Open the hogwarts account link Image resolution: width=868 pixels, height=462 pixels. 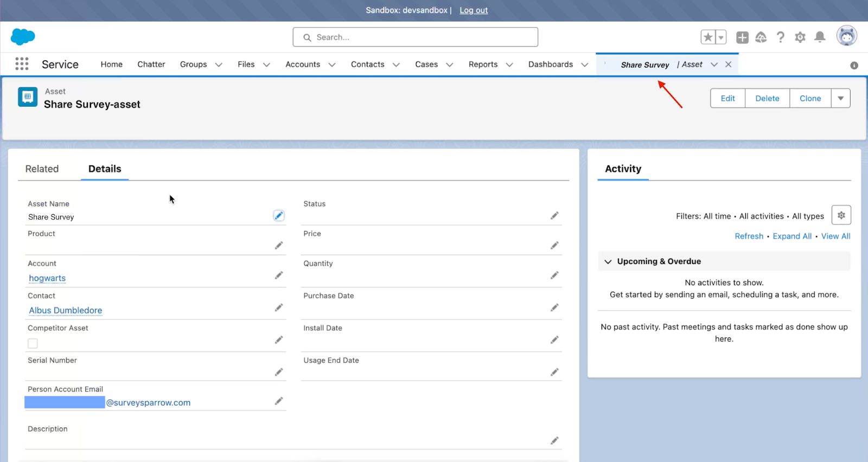click(x=47, y=278)
